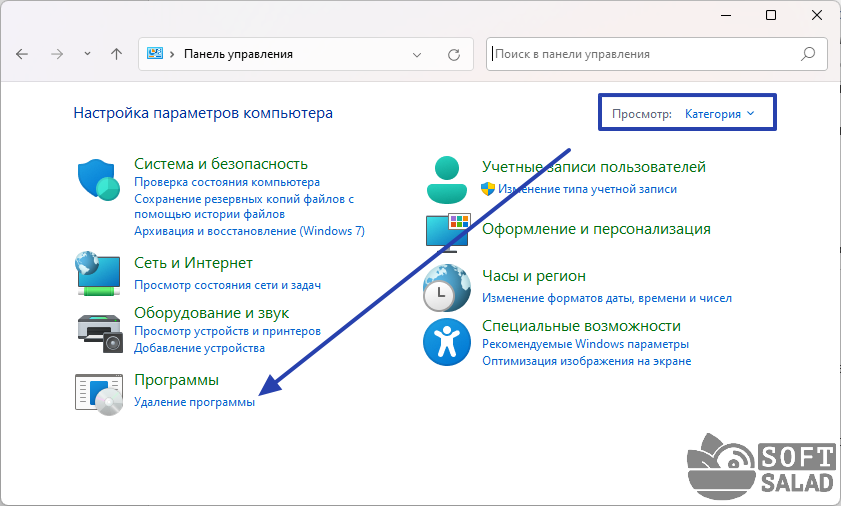Expand the address bar history dropdown
This screenshot has height=506, width=841.
(x=417, y=55)
